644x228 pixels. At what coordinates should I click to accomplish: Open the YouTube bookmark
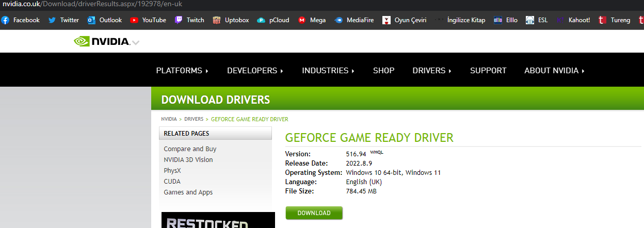coord(148,20)
